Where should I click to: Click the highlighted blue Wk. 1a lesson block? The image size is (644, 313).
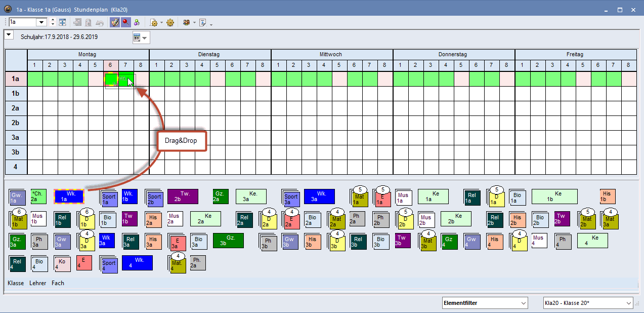pos(69,197)
